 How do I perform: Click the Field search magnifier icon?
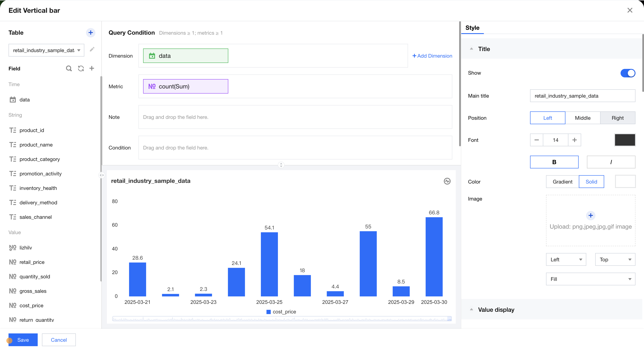69,68
